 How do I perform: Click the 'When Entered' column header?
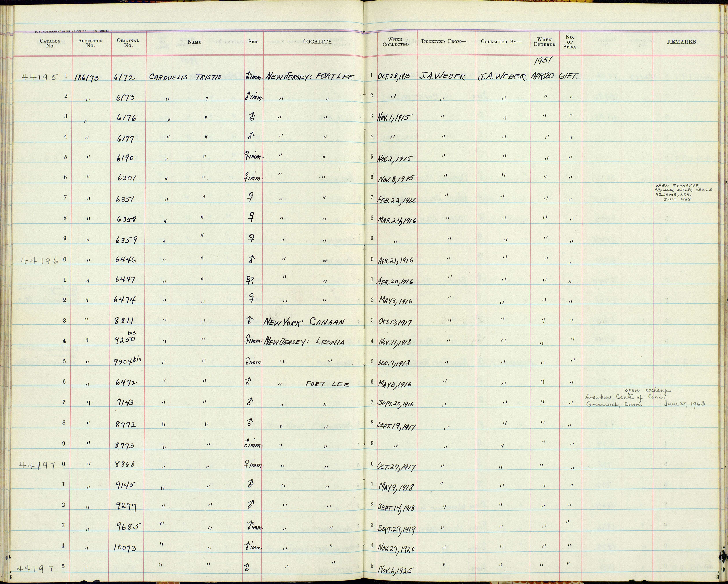[544, 42]
